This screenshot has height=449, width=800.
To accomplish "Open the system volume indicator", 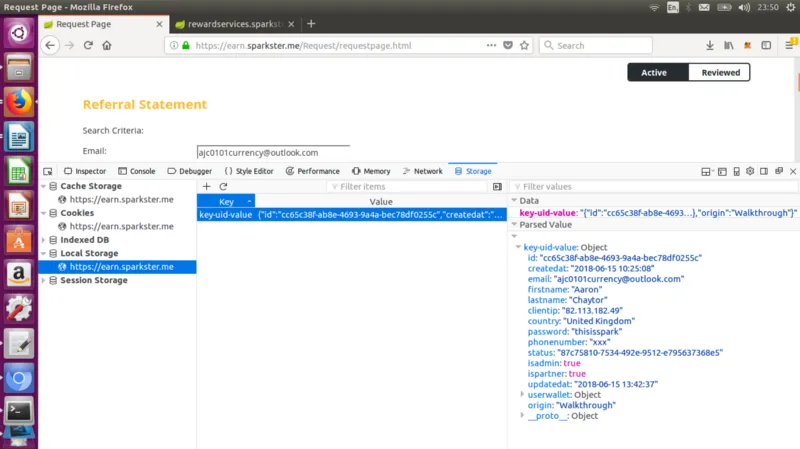I will pyautogui.click(x=744, y=7).
